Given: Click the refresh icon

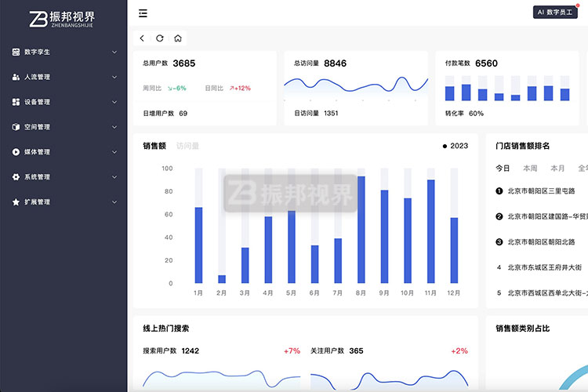Looking at the screenshot, I should point(160,38).
